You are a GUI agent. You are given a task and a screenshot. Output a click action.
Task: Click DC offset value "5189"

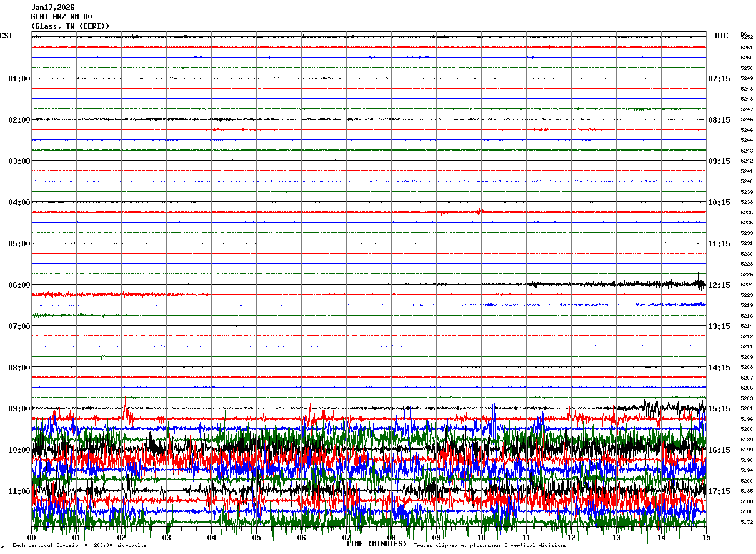[747, 440]
